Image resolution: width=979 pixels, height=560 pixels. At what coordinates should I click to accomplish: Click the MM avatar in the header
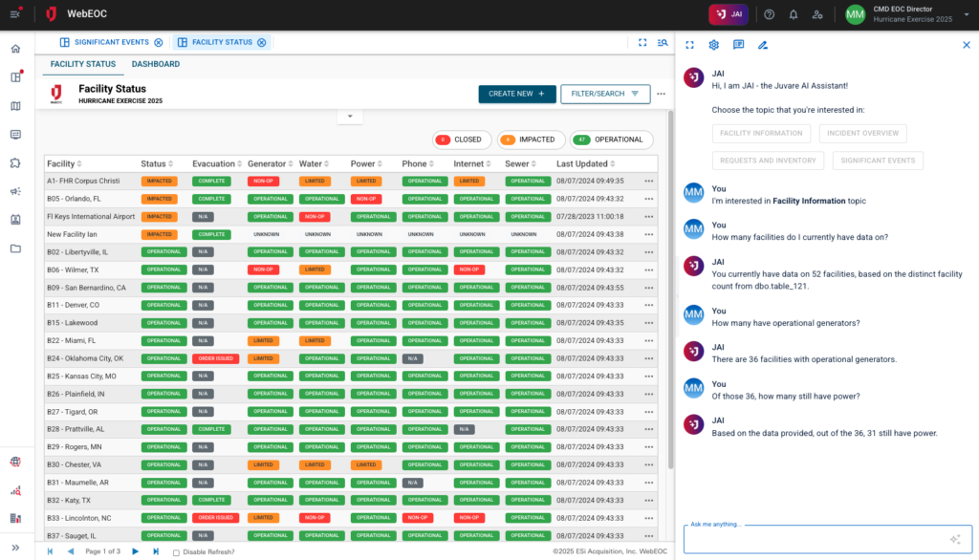click(x=855, y=14)
